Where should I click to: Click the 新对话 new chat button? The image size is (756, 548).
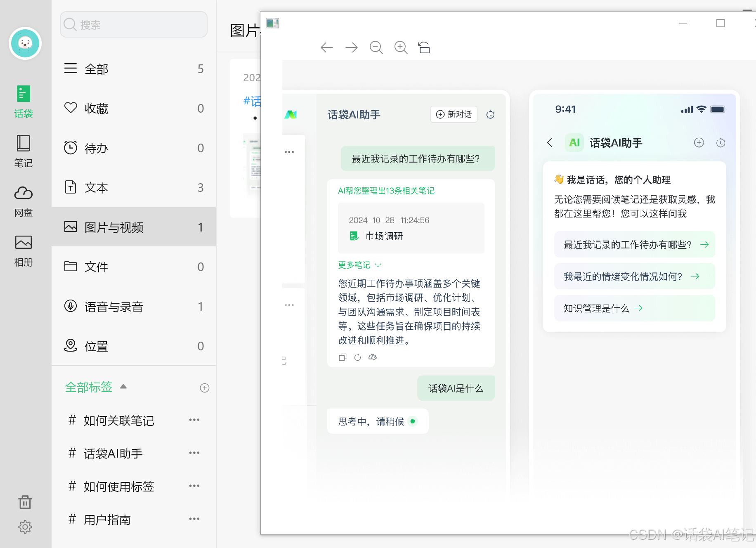click(x=454, y=114)
